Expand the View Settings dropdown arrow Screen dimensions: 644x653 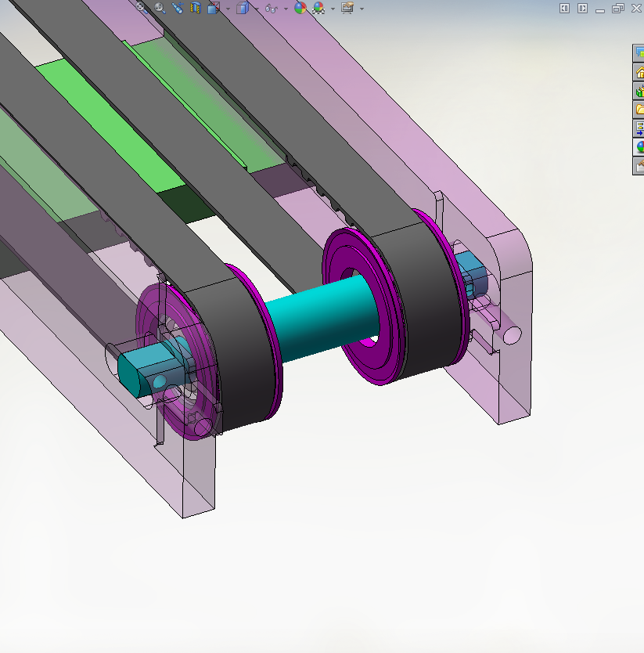tap(362, 9)
